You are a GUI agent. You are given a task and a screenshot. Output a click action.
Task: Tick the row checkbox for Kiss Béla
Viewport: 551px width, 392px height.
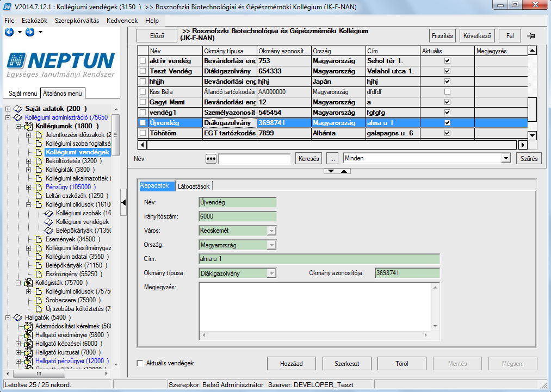143,92
